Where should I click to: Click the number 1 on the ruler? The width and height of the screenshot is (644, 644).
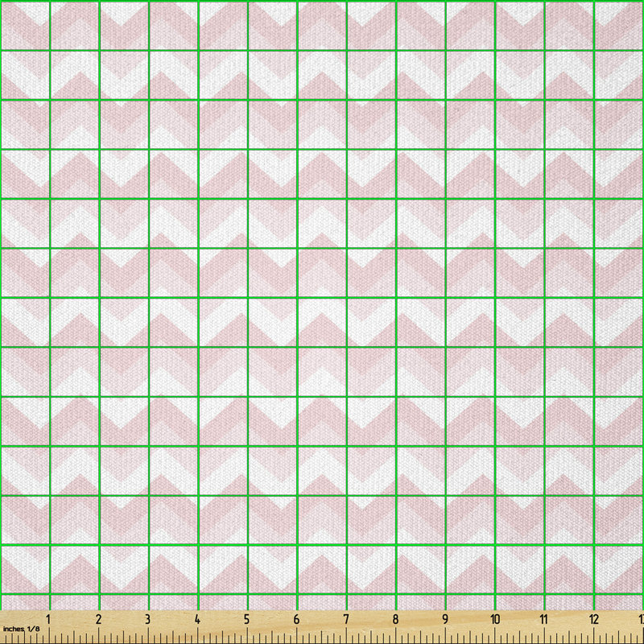[x=48, y=619]
